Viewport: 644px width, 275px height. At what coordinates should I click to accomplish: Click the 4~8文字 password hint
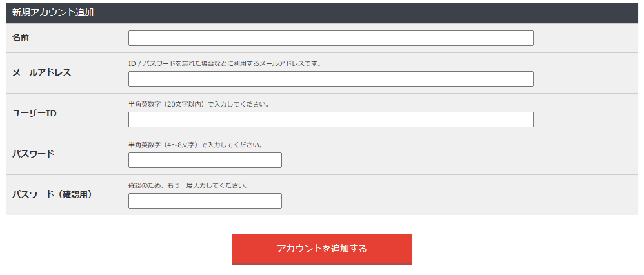[196, 145]
